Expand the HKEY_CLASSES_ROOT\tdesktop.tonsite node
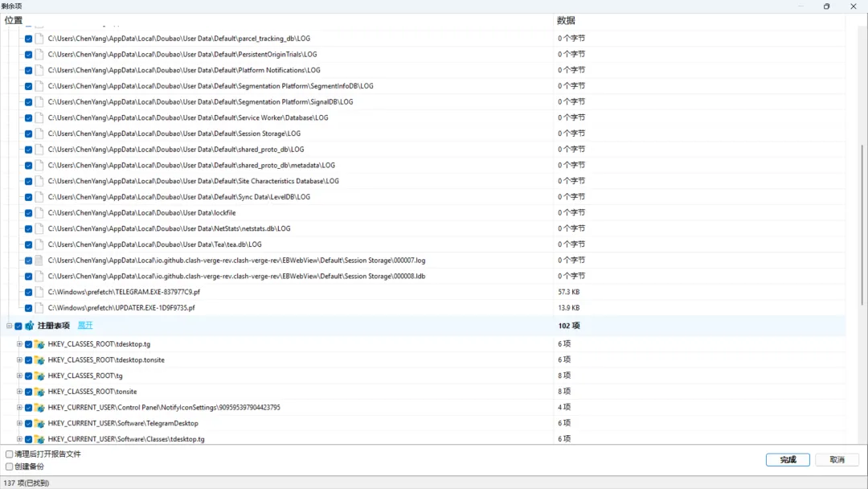 click(19, 360)
